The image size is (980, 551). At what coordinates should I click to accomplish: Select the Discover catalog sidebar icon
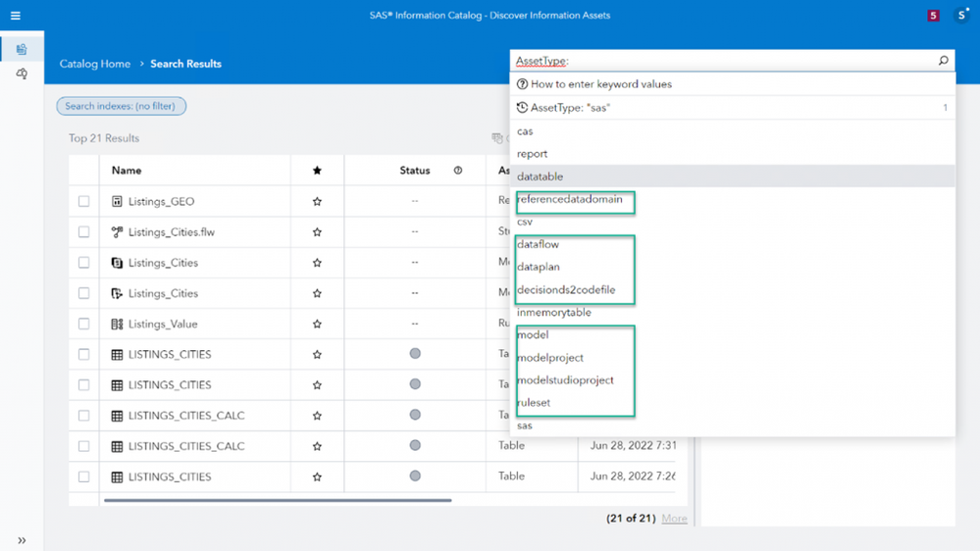pyautogui.click(x=22, y=49)
